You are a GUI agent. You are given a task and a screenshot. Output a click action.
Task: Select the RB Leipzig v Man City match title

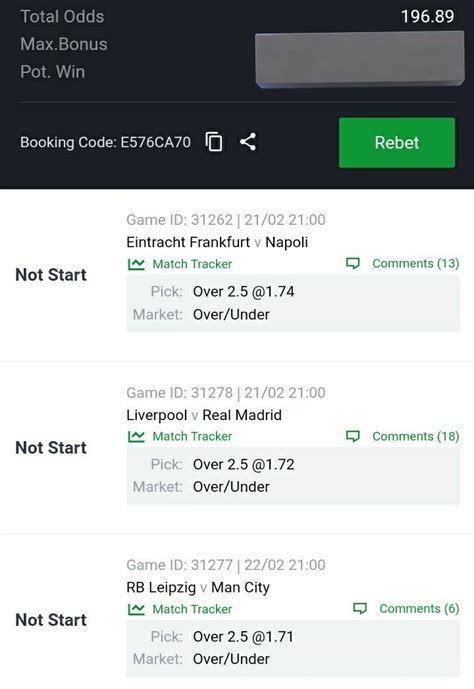point(198,587)
